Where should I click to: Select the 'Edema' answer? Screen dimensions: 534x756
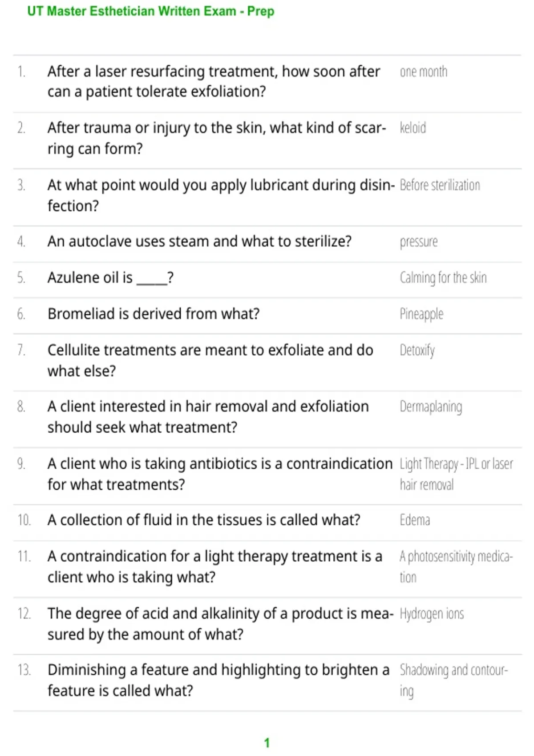point(415,520)
